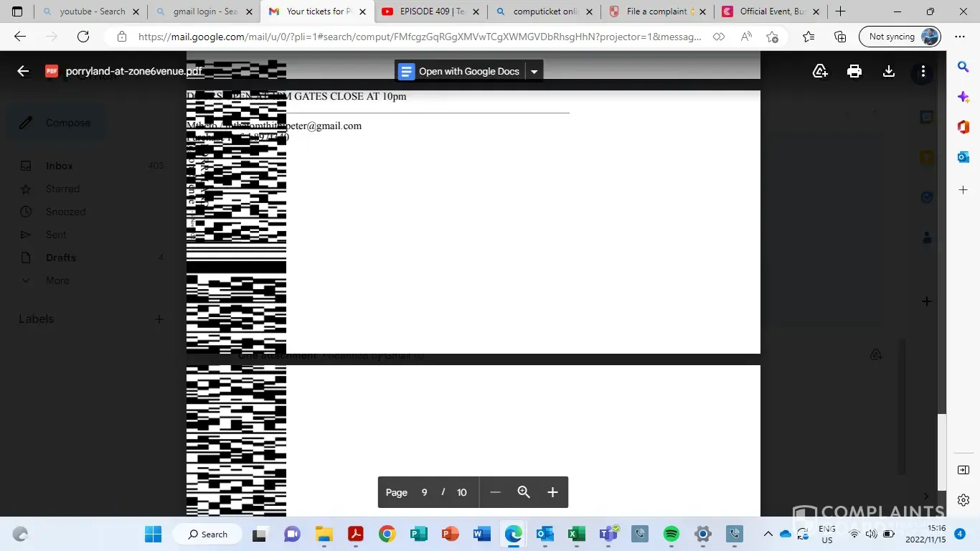Open the tab actions menu icon

17,11
